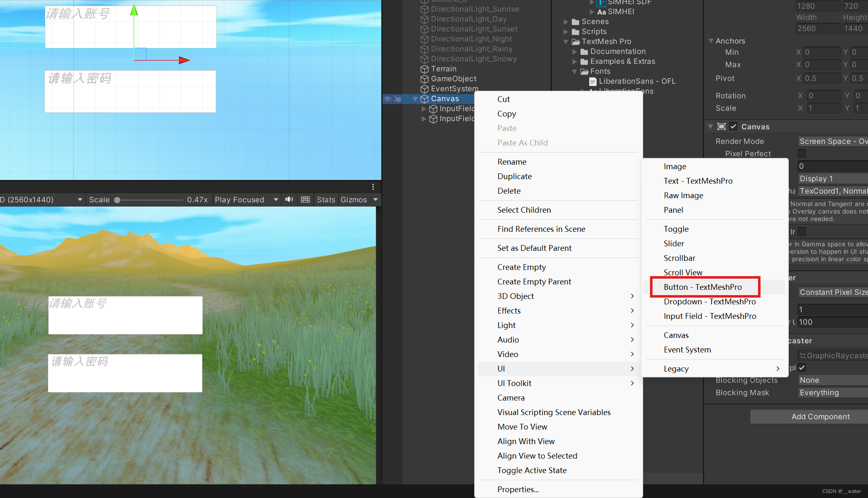The height and width of the screenshot is (498, 868).
Task: Expand the Scenes folder in Project
Action: [x=566, y=22]
